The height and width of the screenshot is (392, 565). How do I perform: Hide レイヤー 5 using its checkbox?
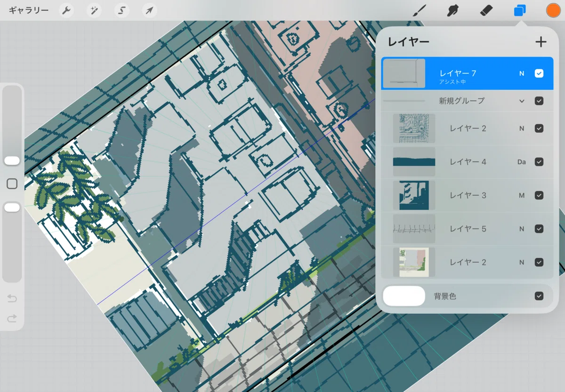coord(539,229)
